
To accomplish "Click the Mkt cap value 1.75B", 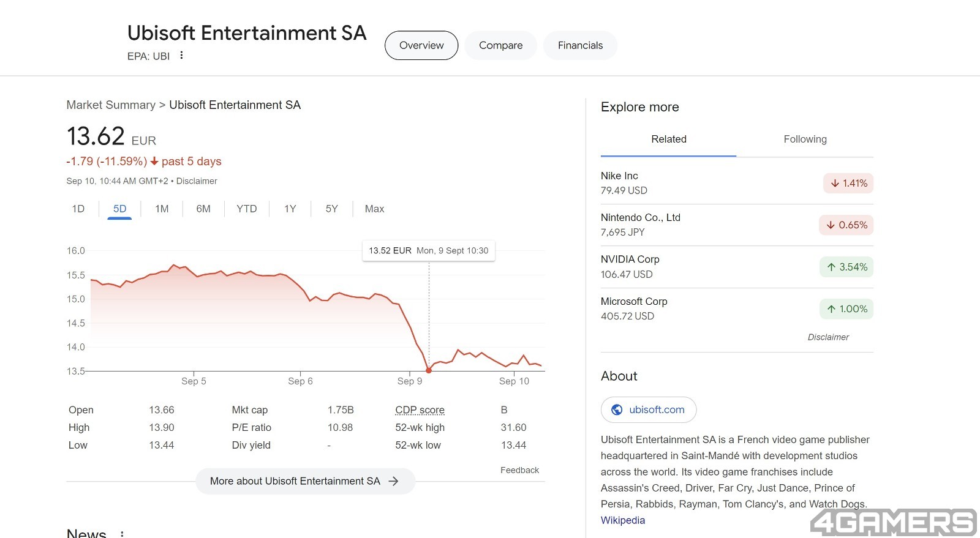I will coord(341,410).
